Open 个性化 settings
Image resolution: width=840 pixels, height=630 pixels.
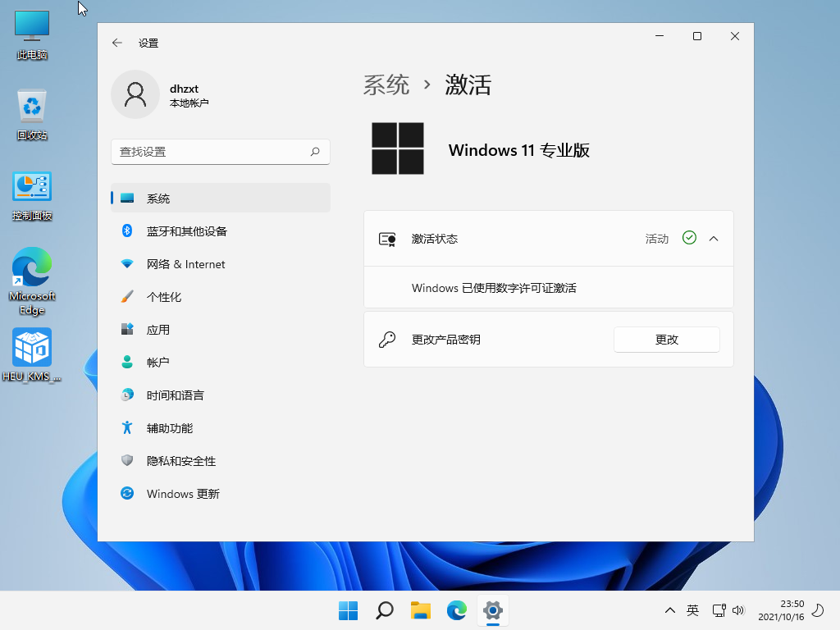(x=220, y=297)
